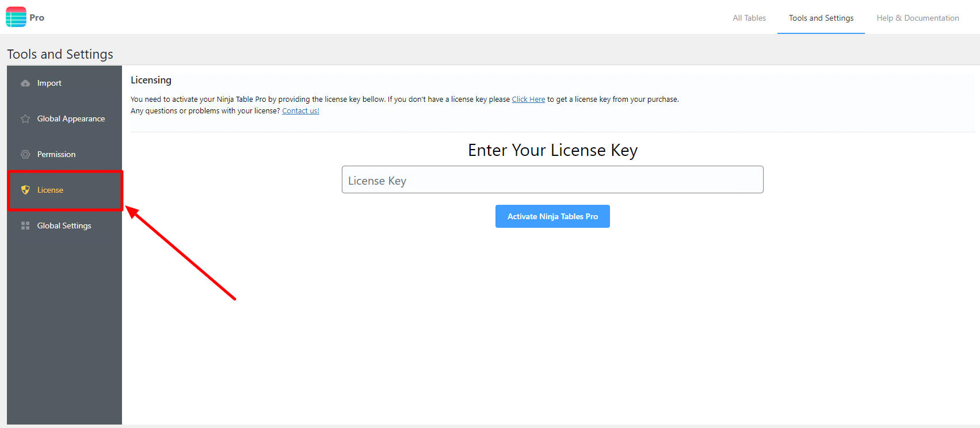Open the All Tables tab
The width and height of the screenshot is (980, 428).
coord(749,18)
